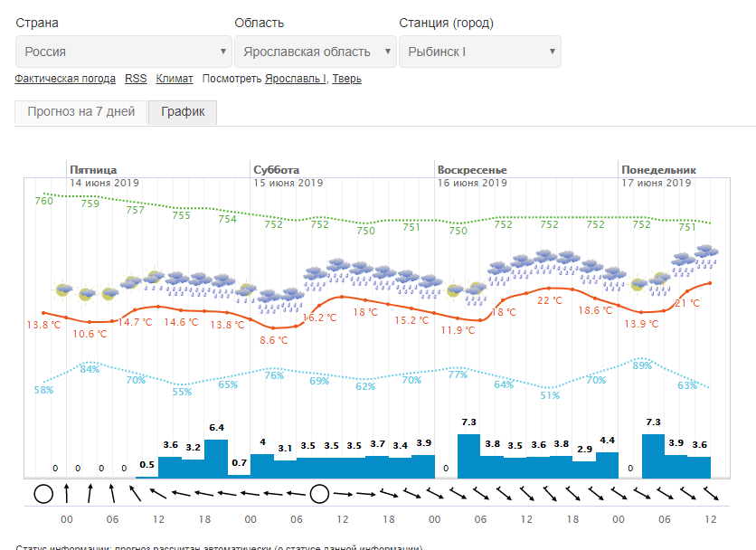Viewport: 756px width, 550px height.
Task: Click the first calm-wind circle on Friday
Action: (x=43, y=494)
